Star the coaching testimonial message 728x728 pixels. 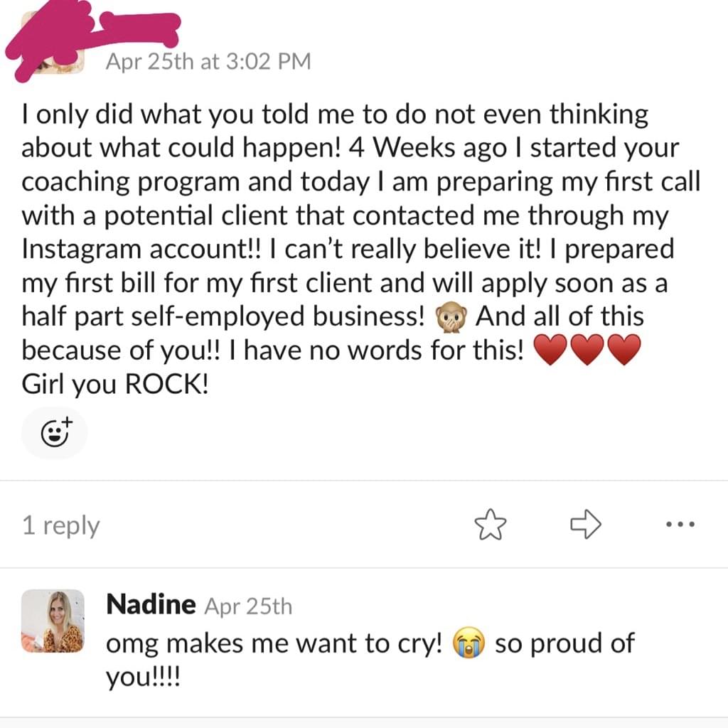tap(491, 525)
